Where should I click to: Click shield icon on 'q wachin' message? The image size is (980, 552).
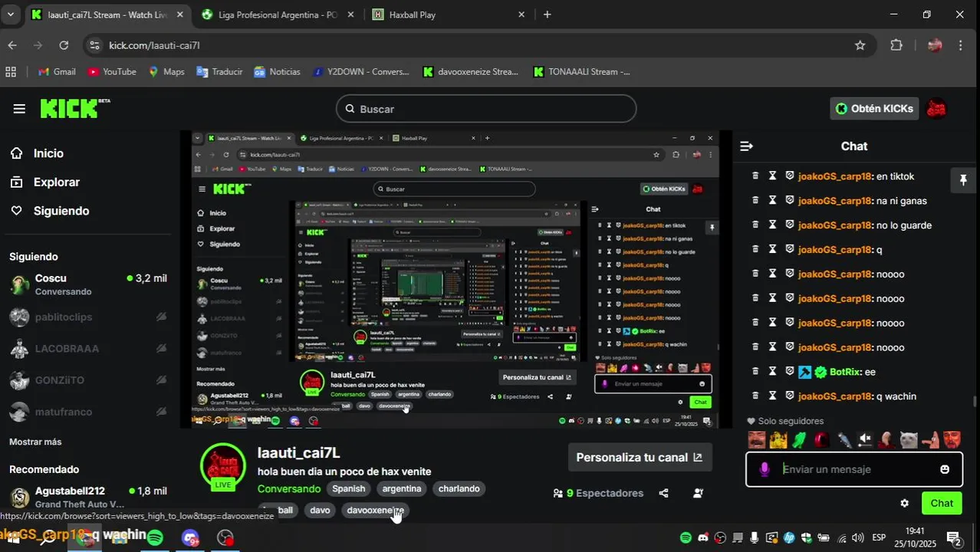pyautogui.click(x=790, y=396)
